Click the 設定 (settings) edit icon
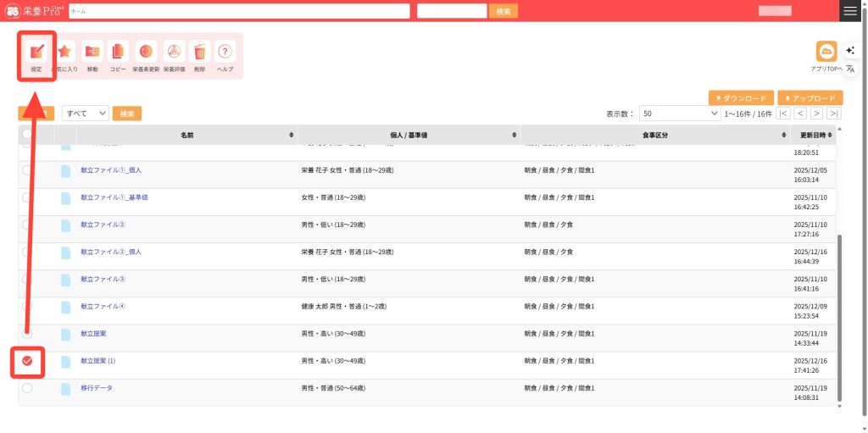This screenshot has width=868, height=433. point(36,53)
